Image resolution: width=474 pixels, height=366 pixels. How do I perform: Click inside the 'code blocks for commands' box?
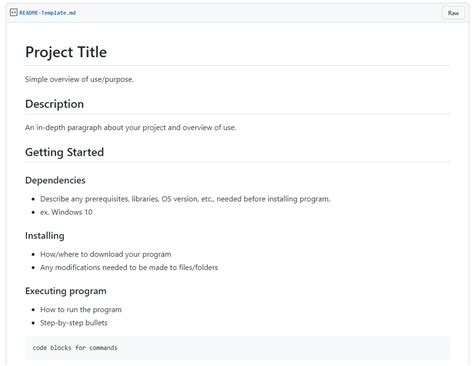[237, 348]
